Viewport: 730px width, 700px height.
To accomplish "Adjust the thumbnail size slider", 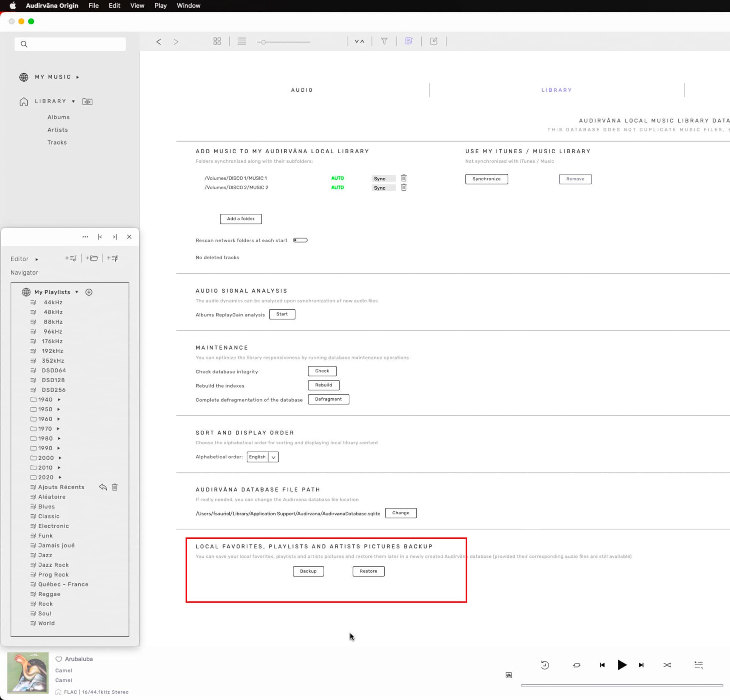I will tap(284, 42).
